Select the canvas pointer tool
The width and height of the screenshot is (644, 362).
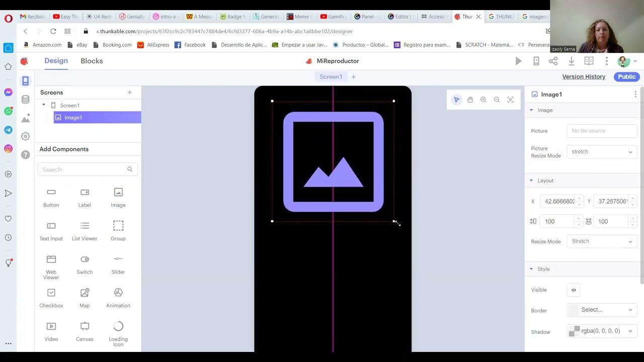click(x=456, y=100)
